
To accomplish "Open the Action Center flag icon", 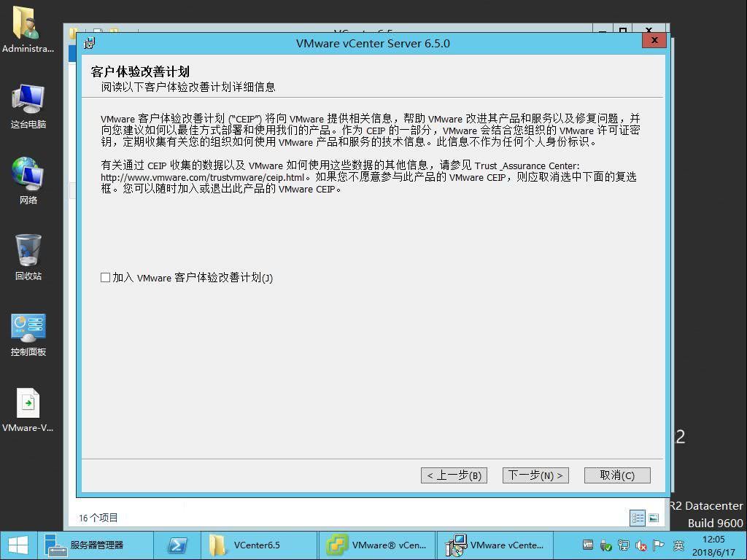I will tap(659, 545).
